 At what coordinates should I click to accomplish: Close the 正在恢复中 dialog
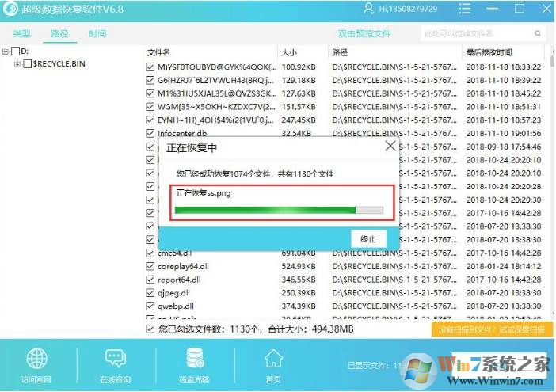click(x=390, y=146)
